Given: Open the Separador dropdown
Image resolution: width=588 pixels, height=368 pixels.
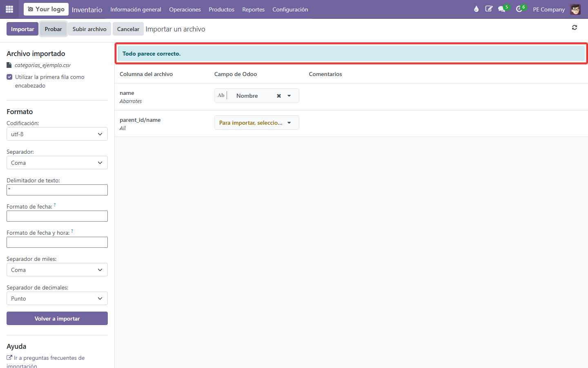Looking at the screenshot, I should (57, 163).
